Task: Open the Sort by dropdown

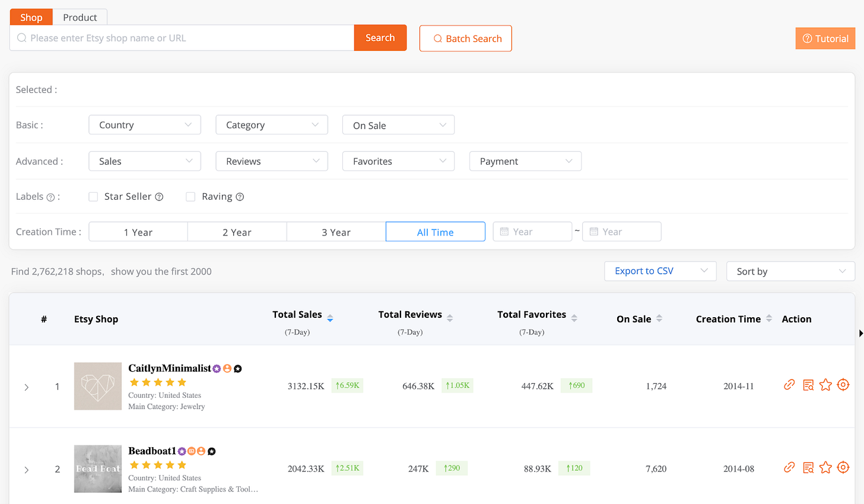Action: 790,271
